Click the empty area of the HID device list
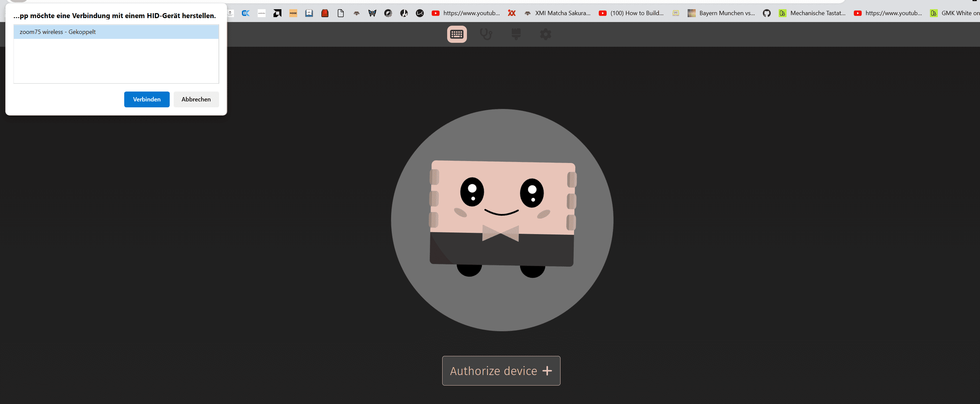This screenshot has width=980, height=404. 116,61
